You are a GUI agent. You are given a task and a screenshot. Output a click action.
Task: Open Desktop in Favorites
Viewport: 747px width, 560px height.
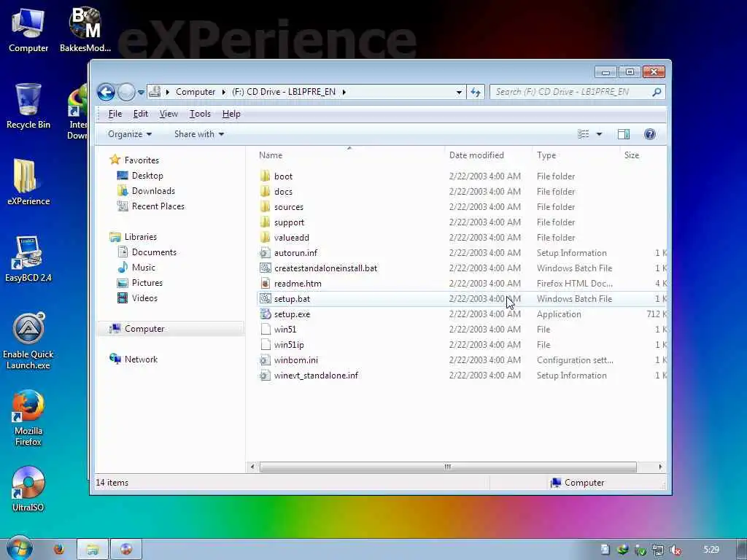pyautogui.click(x=147, y=175)
